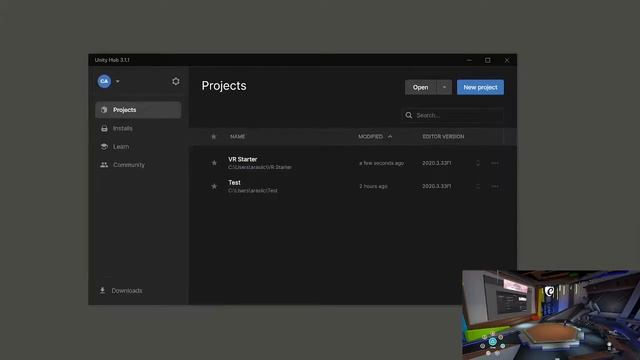Minimize the Unity Hub window
The height and width of the screenshot is (360, 640).
coord(469,60)
